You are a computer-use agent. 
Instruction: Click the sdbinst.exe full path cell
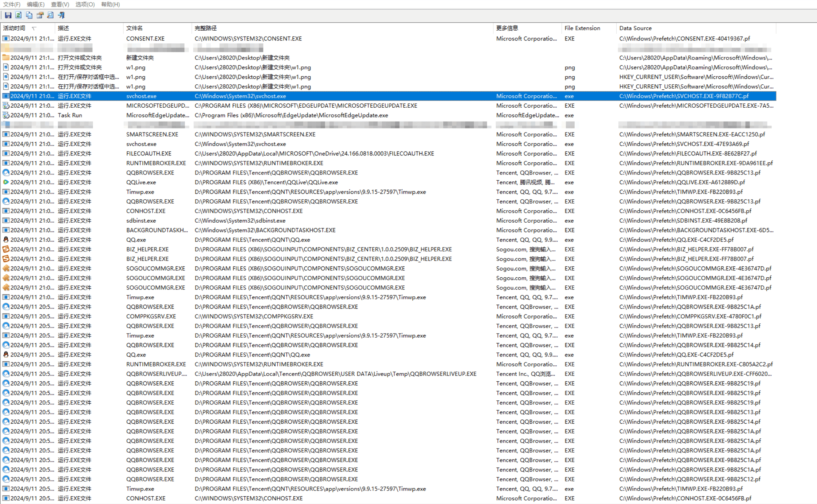coord(240,220)
